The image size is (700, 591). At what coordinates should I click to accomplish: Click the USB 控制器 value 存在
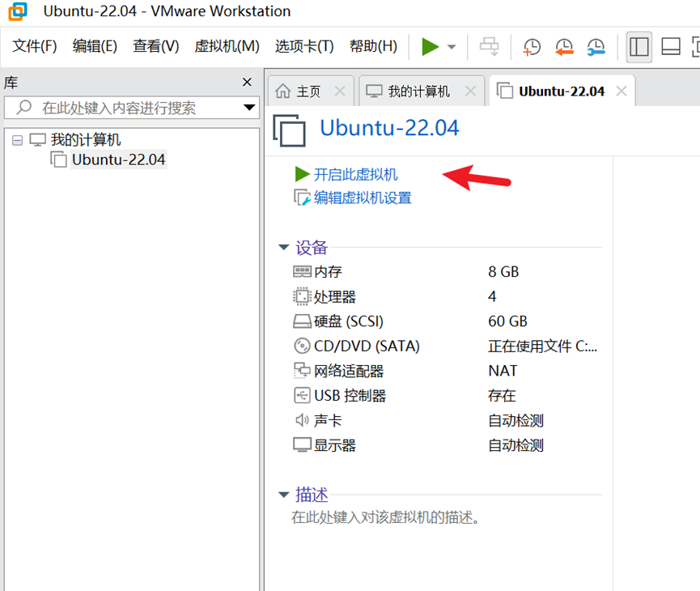(502, 395)
